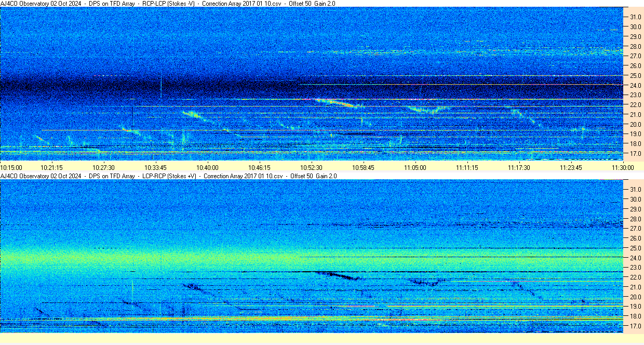Click the 10:33:45 time label

click(x=155, y=167)
